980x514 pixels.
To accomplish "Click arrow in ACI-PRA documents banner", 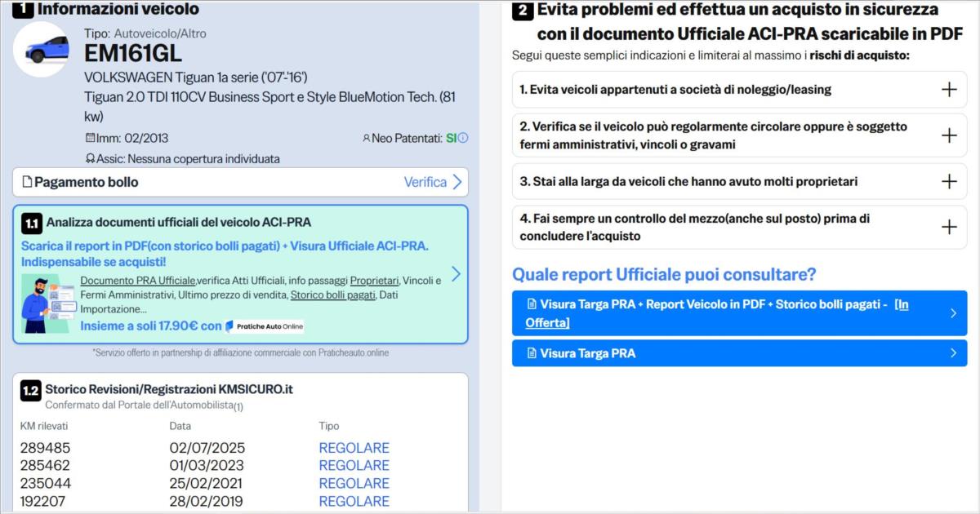I will tap(456, 274).
